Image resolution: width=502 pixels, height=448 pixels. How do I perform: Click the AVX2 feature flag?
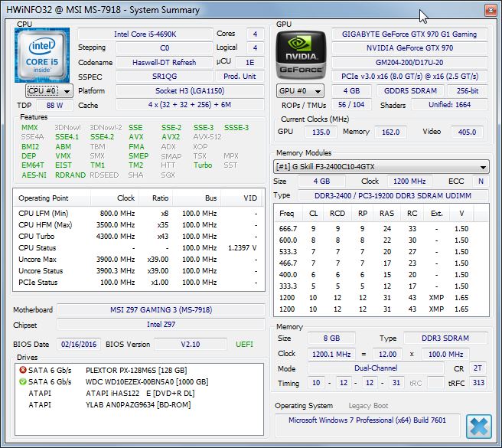[x=171, y=137]
